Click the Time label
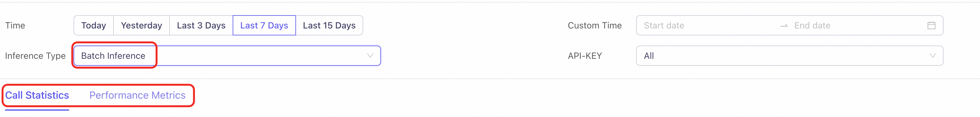The image size is (980, 117). click(15, 25)
